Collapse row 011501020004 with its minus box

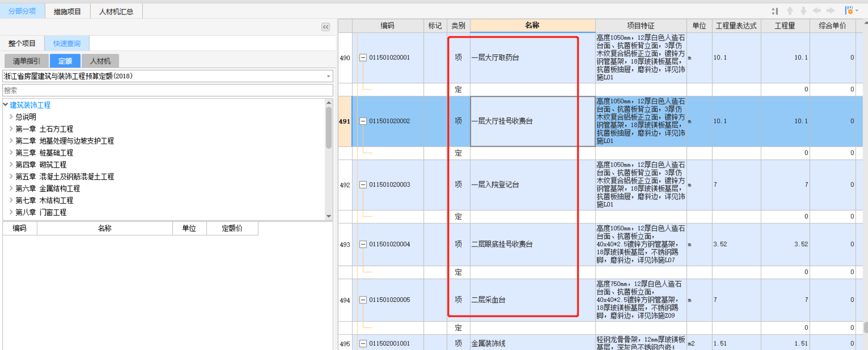(363, 244)
